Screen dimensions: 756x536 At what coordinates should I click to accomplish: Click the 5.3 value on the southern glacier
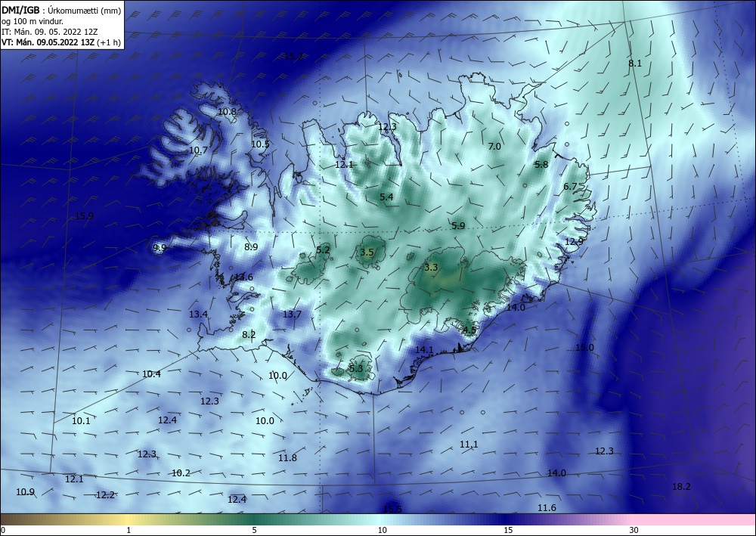[x=356, y=368]
